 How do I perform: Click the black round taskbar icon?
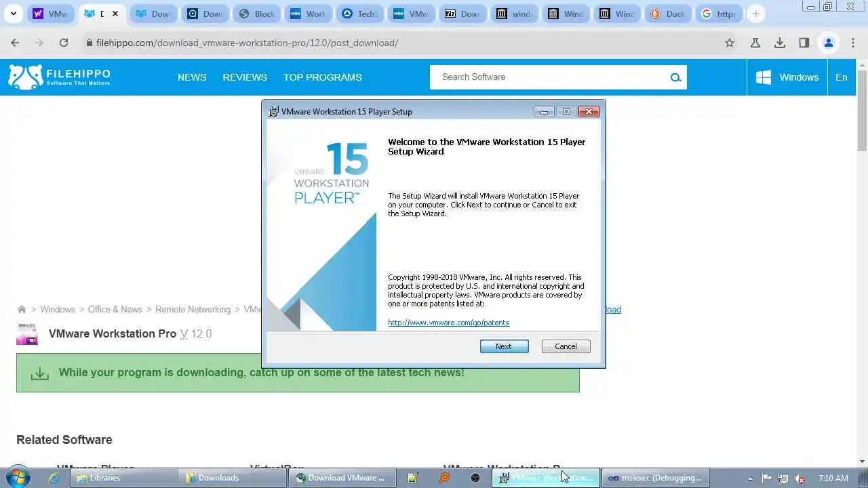tap(475, 478)
